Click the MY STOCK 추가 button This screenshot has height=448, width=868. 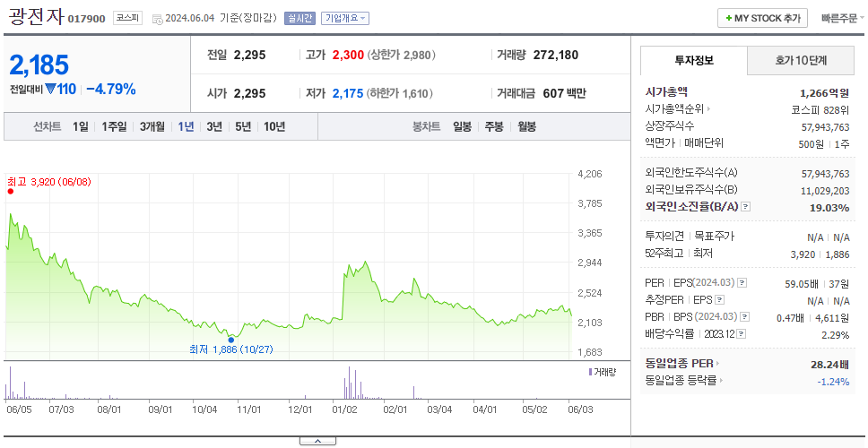(762, 18)
